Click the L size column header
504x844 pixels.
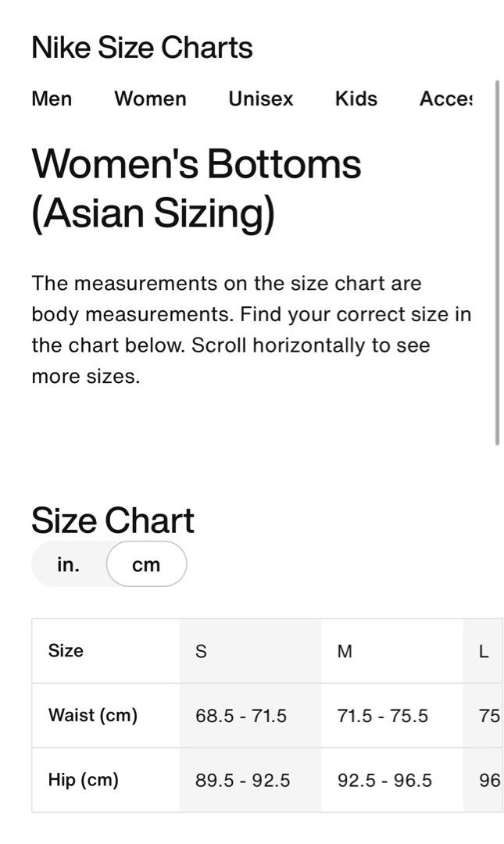point(484,651)
